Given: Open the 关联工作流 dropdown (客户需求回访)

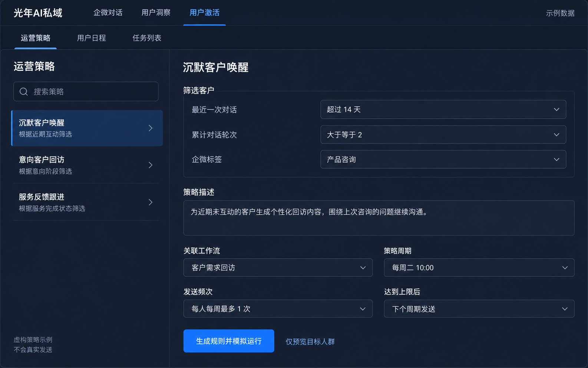Looking at the screenshot, I should tap(278, 267).
